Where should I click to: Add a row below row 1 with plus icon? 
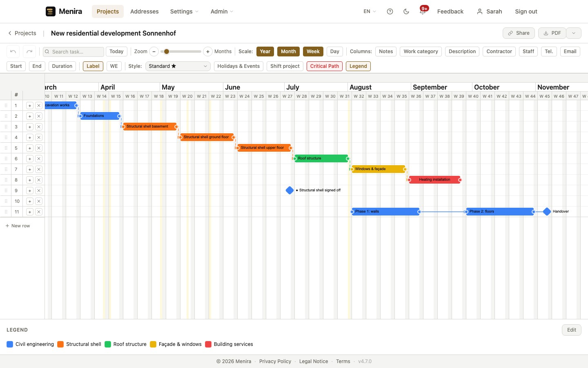click(30, 105)
